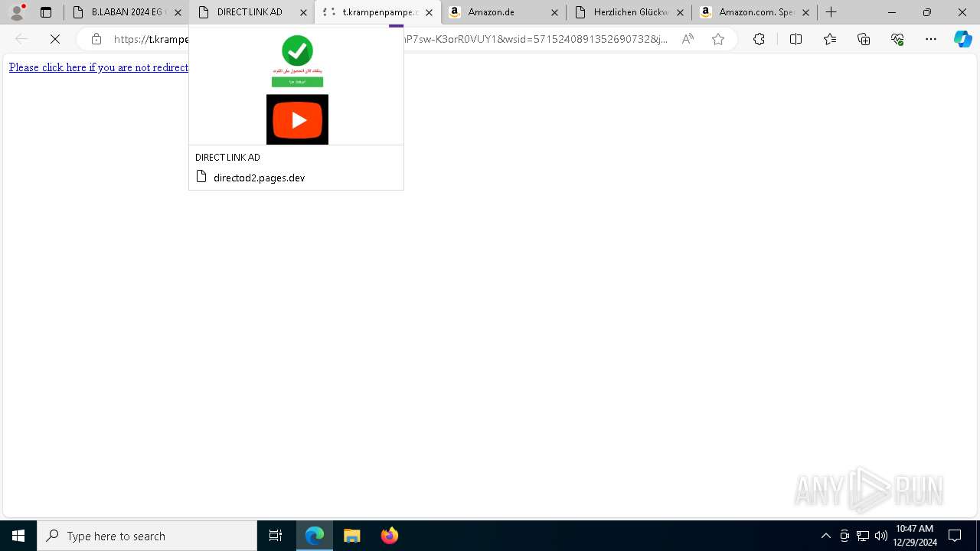Viewport: 980px width, 551px height.
Task: Open the volume speaker tray icon
Action: [x=880, y=536]
